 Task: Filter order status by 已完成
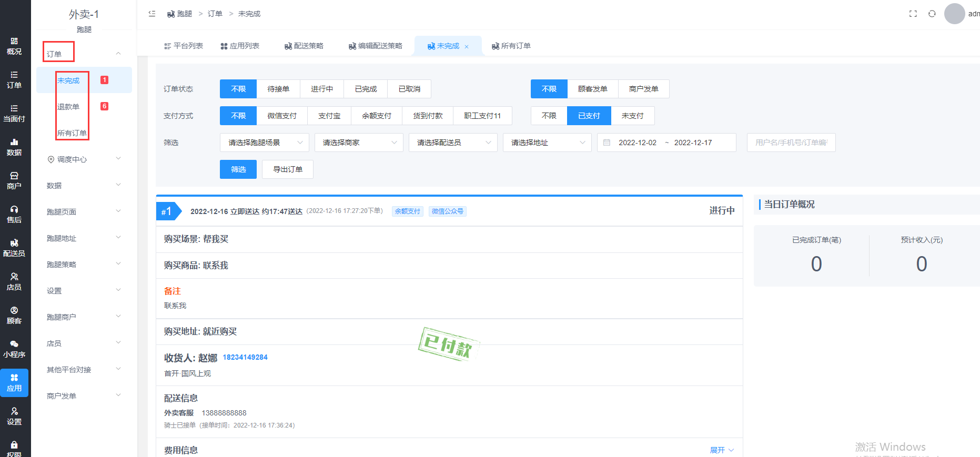(x=366, y=89)
